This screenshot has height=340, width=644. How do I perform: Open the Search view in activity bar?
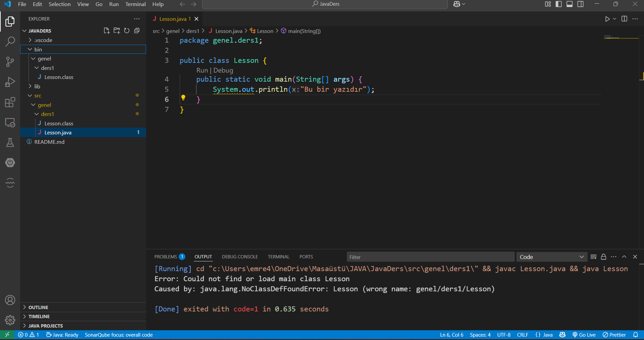point(10,42)
